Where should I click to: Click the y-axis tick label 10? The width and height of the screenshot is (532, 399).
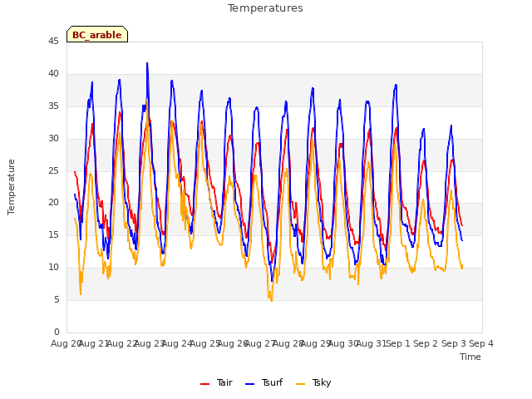(x=53, y=268)
